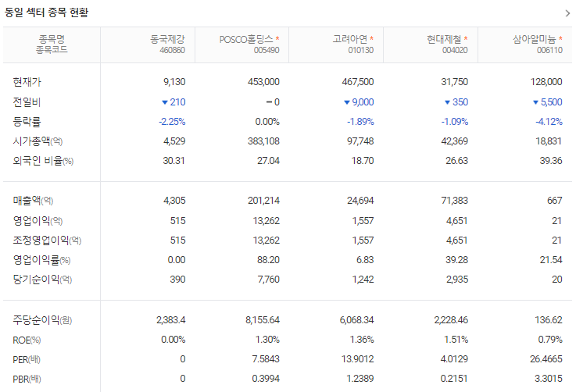Click the ▼210 change value
The height and width of the screenshot is (392, 576).
(x=174, y=102)
